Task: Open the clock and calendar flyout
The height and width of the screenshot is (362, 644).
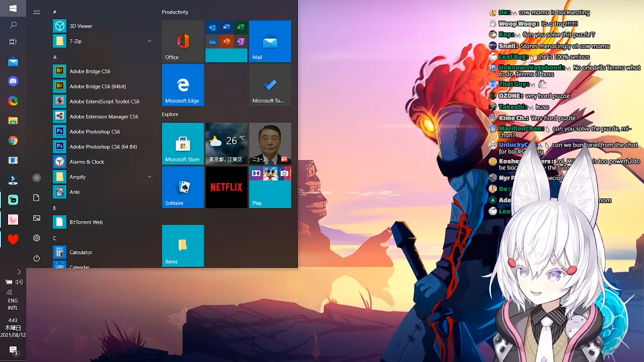Action: click(x=13, y=327)
